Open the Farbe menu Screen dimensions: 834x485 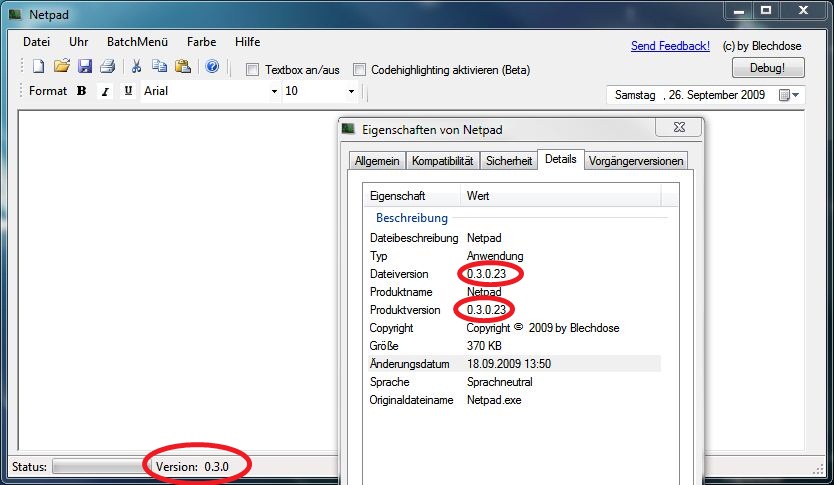202,41
